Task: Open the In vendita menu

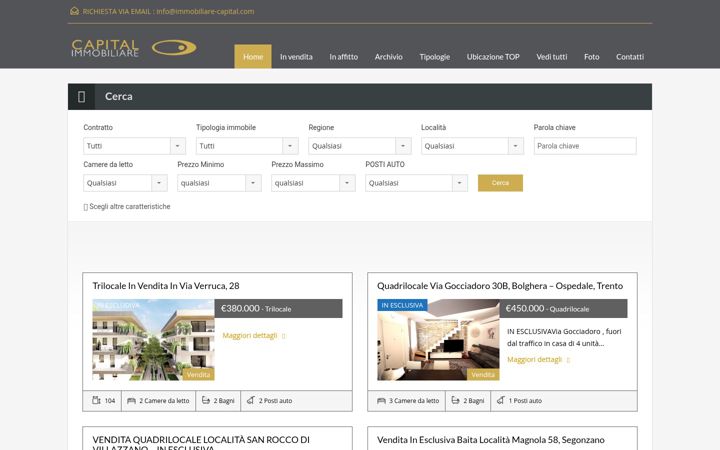Action: click(x=296, y=56)
